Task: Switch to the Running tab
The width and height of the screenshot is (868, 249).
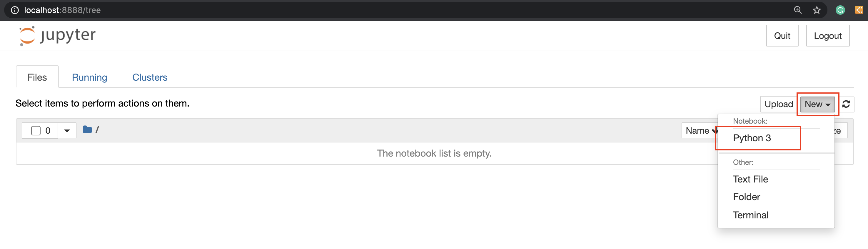Action: point(89,77)
